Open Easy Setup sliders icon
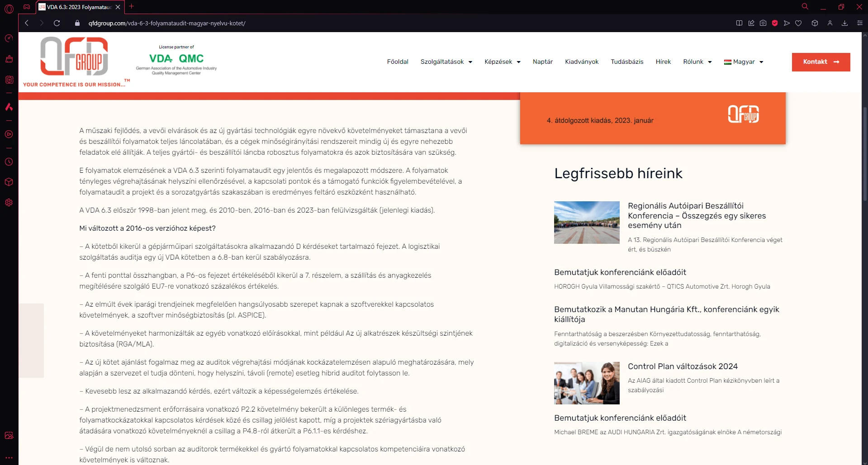 (x=859, y=23)
